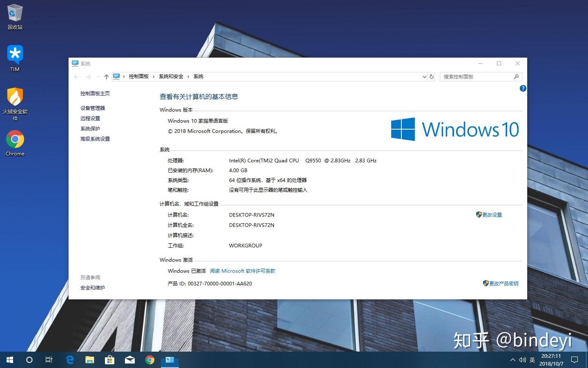Go up one level to 系统和安全
Viewport: 588px width, 368px height.
point(107,76)
